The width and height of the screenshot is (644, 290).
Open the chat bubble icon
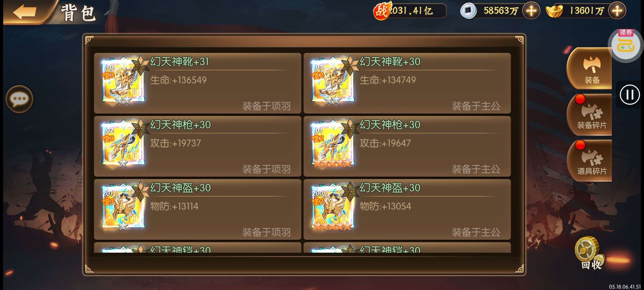click(19, 99)
